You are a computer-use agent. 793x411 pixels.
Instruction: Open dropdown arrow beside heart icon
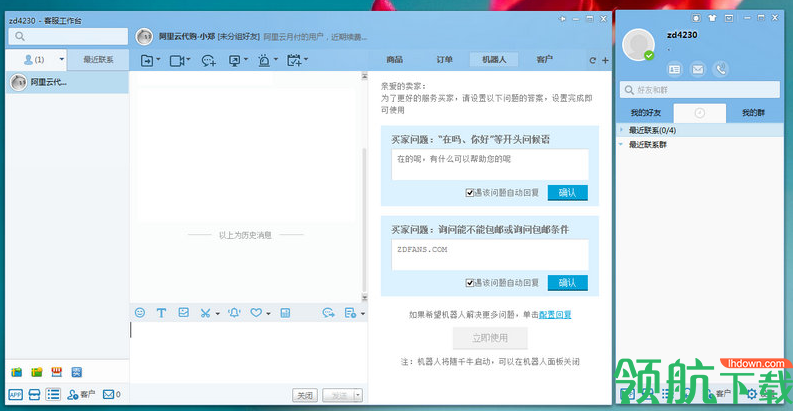click(269, 314)
